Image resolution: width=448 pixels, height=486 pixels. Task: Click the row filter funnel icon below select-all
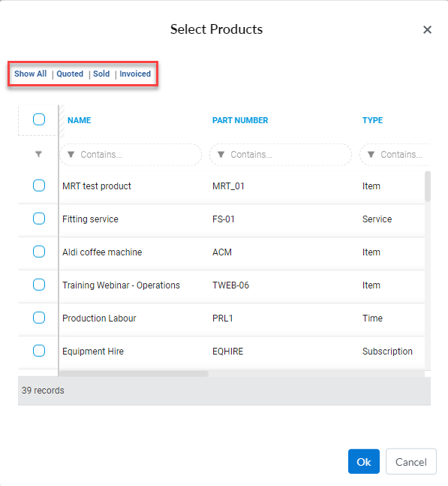tap(38, 154)
